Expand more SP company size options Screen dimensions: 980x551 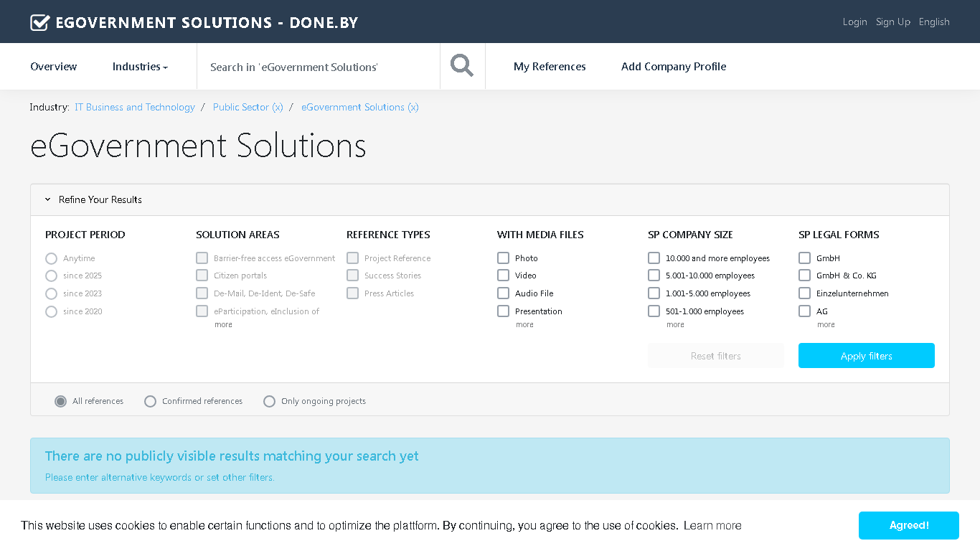[x=675, y=325]
